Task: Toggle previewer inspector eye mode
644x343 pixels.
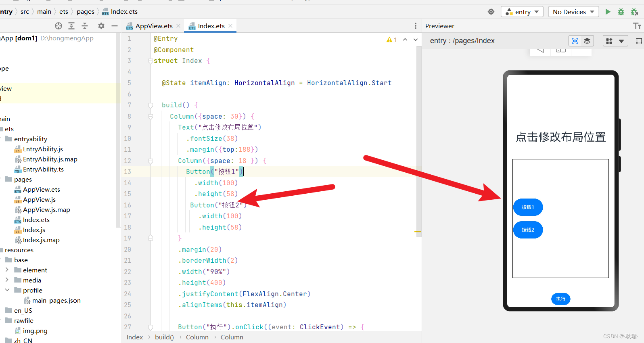Action: pos(575,41)
